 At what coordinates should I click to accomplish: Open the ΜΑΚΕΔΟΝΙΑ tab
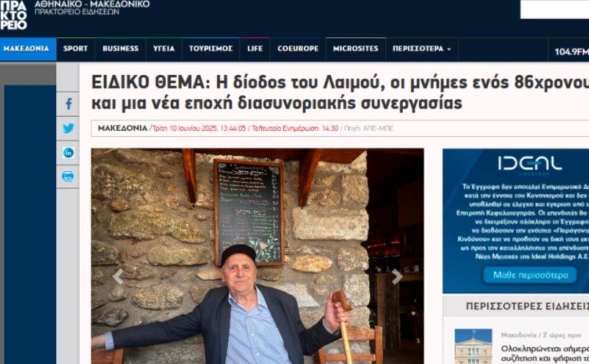(26, 49)
